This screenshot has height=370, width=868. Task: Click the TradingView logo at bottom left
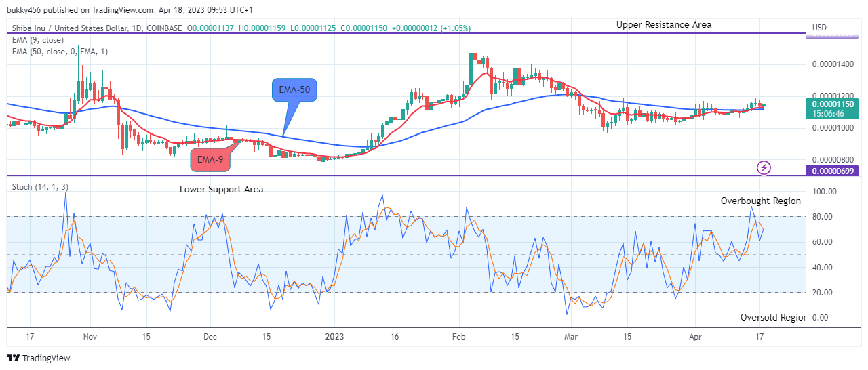[39, 358]
